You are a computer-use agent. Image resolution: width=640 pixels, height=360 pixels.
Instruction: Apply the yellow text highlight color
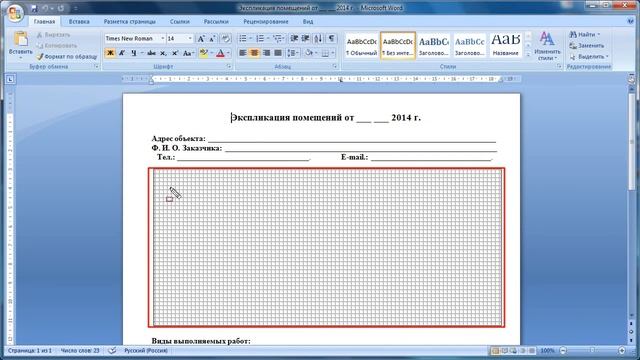click(x=203, y=53)
